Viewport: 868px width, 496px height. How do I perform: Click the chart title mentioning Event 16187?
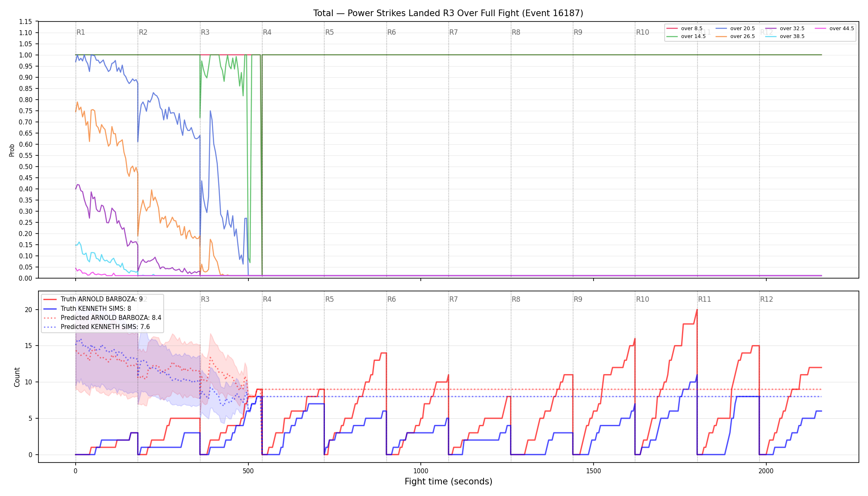(x=448, y=13)
